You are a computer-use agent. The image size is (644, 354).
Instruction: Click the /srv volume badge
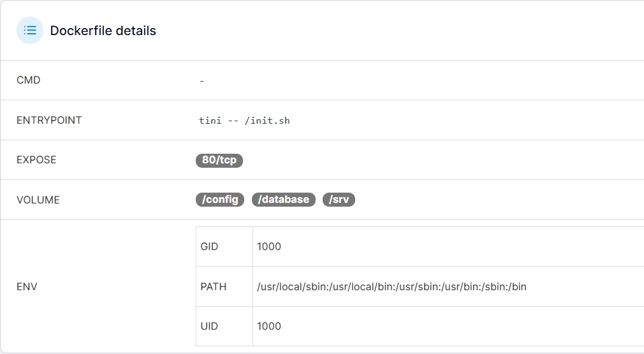[339, 200]
